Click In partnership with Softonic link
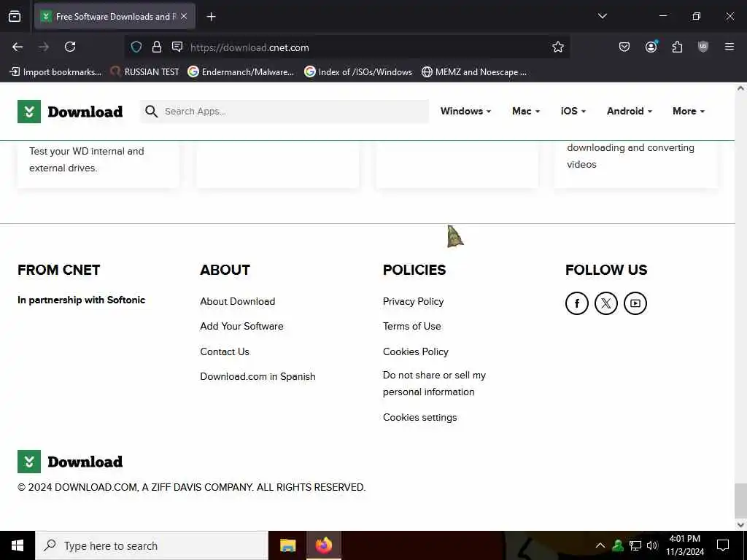This screenshot has width=747, height=560. 82,300
